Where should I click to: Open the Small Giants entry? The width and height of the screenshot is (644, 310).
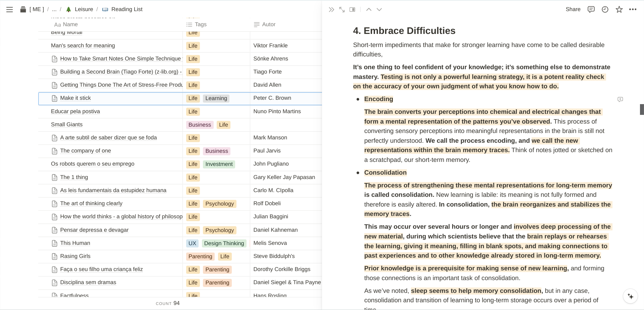point(67,125)
